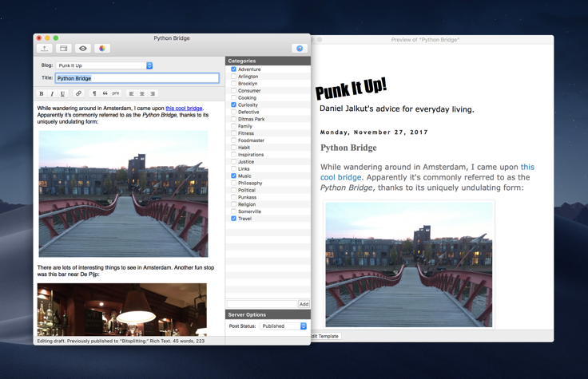
Task: Follow the "this cool bridge" link in editor
Action: (184, 108)
